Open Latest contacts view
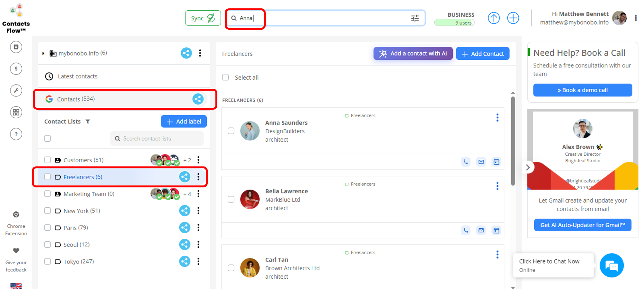This screenshot has width=644, height=289. click(77, 76)
